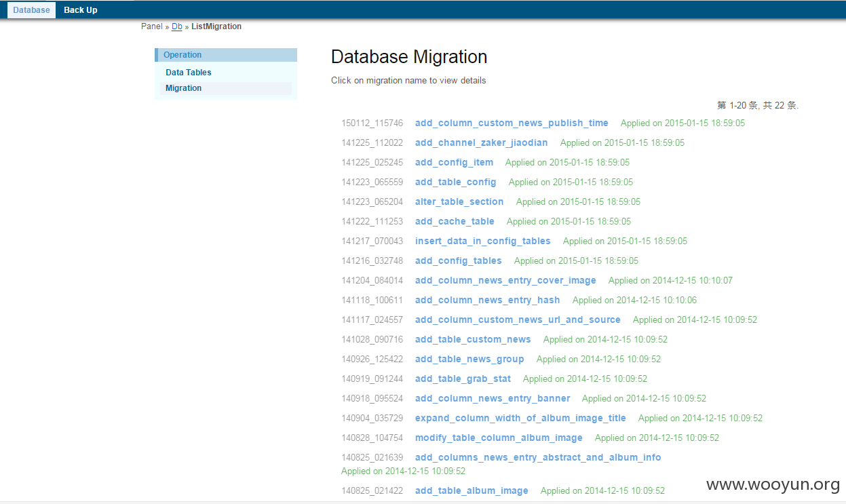Screen dimensions: 846x504
Task: Select migration version 140825_021639
Action: [x=372, y=457]
